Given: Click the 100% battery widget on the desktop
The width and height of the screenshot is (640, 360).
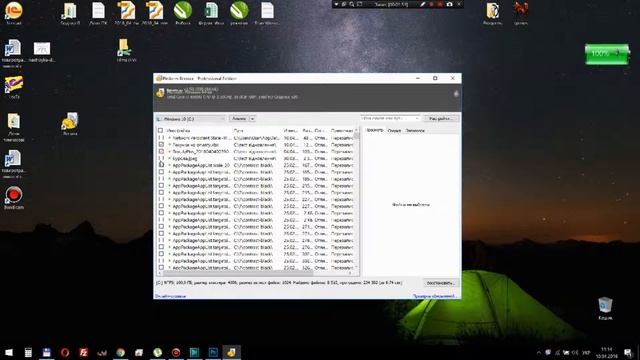Looking at the screenshot, I should [x=607, y=54].
